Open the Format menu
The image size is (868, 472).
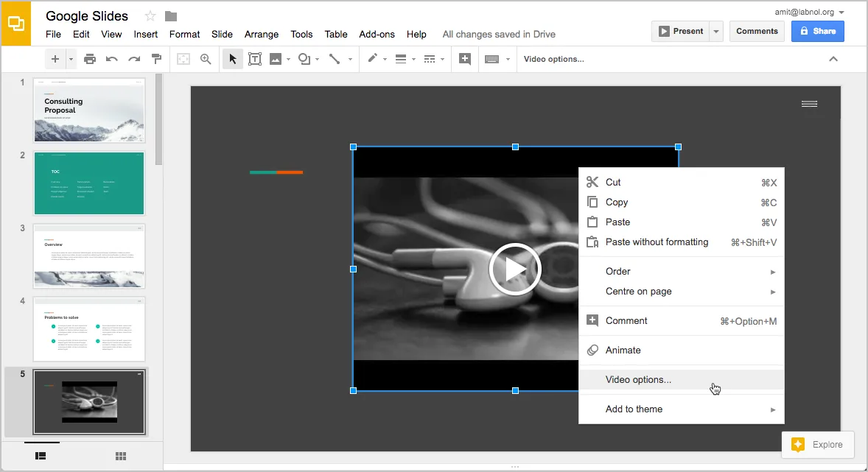tap(184, 34)
